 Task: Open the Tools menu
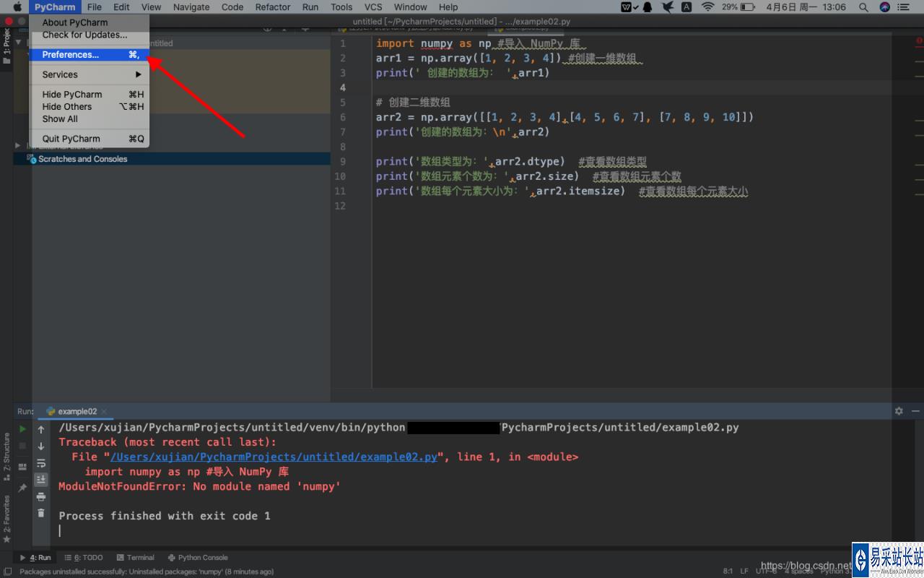[x=341, y=7]
